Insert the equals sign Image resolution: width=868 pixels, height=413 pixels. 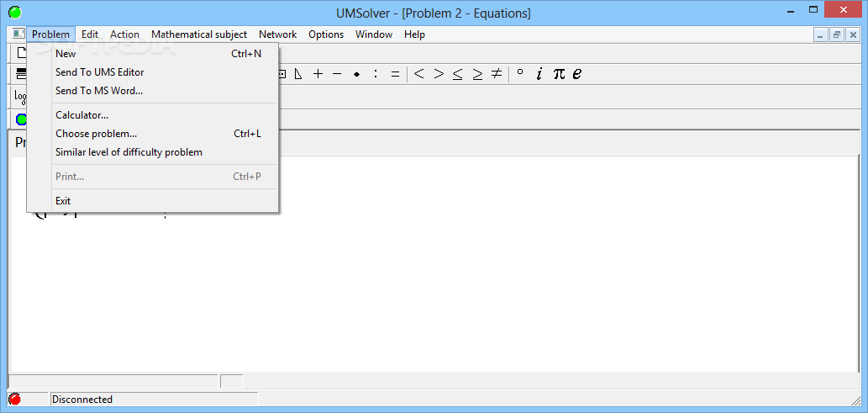click(395, 74)
